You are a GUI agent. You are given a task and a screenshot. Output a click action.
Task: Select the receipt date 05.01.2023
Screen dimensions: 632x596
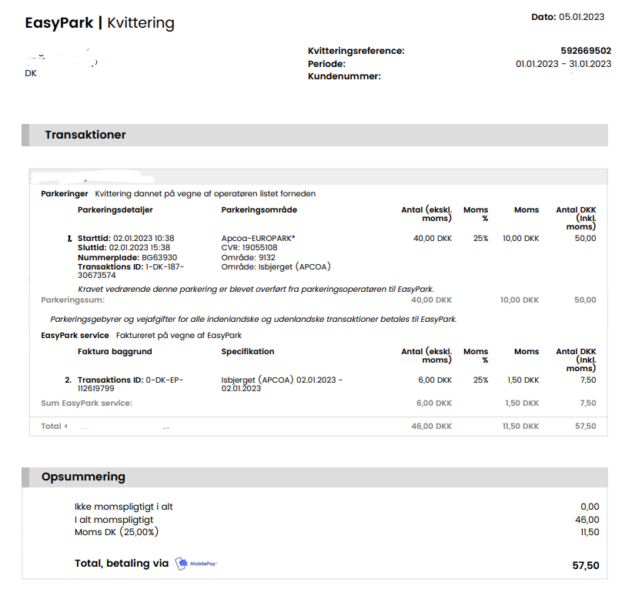pos(584,17)
